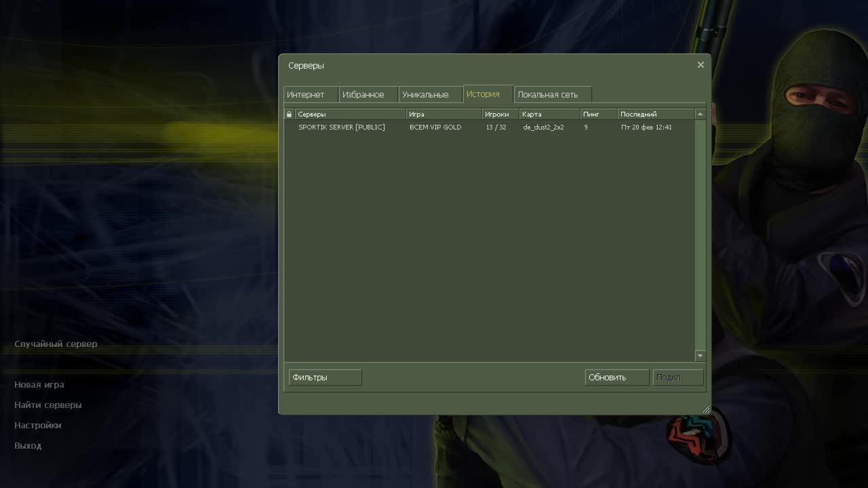This screenshot has height=488, width=868.
Task: Click the de_dust2_2x2 map cell
Action: (x=544, y=127)
